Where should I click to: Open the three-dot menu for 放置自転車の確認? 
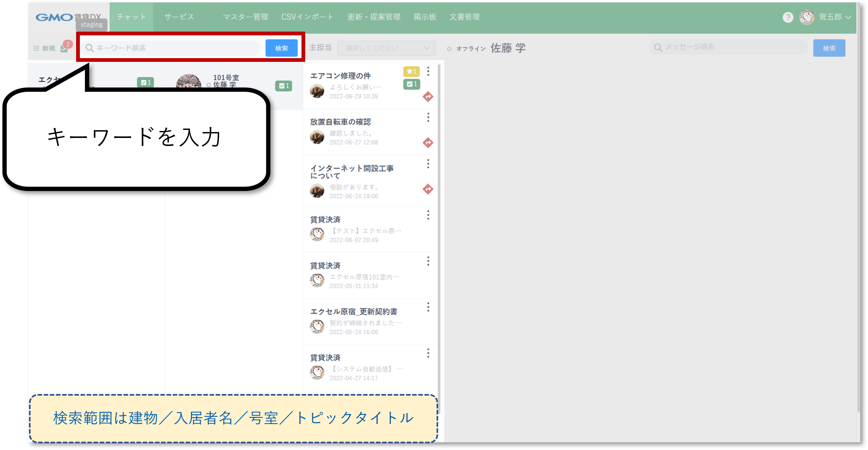tap(428, 118)
